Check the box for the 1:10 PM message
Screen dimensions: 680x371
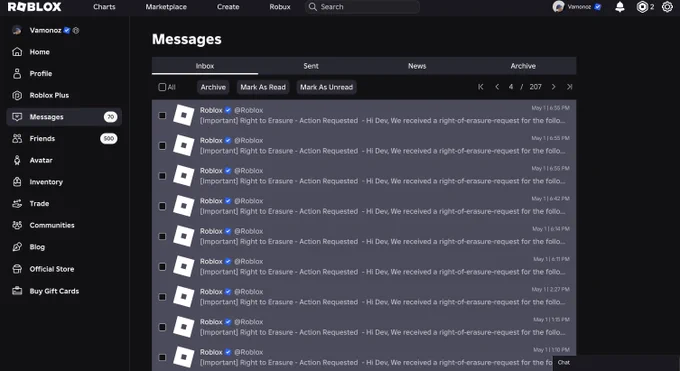click(162, 358)
